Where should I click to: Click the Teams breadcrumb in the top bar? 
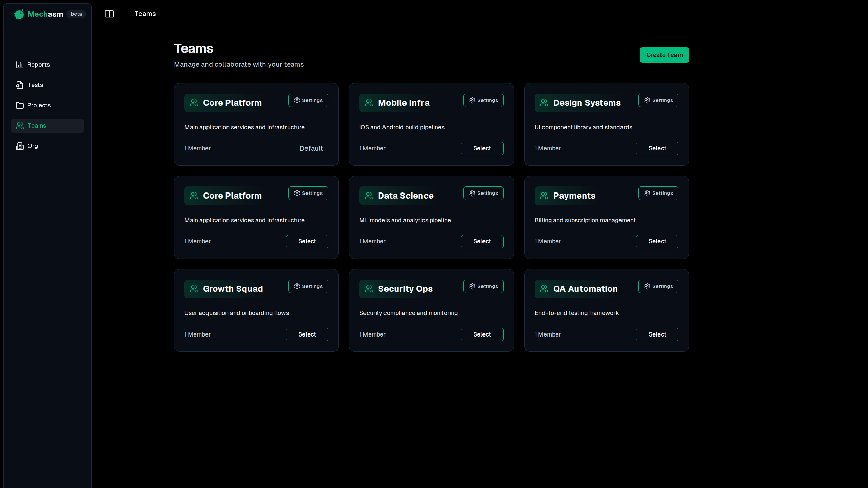tap(145, 14)
